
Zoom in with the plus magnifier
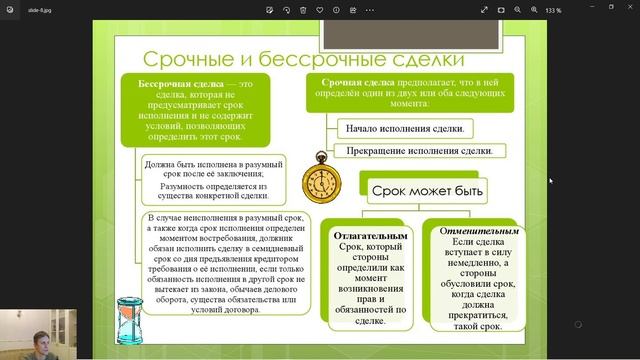(534, 10)
